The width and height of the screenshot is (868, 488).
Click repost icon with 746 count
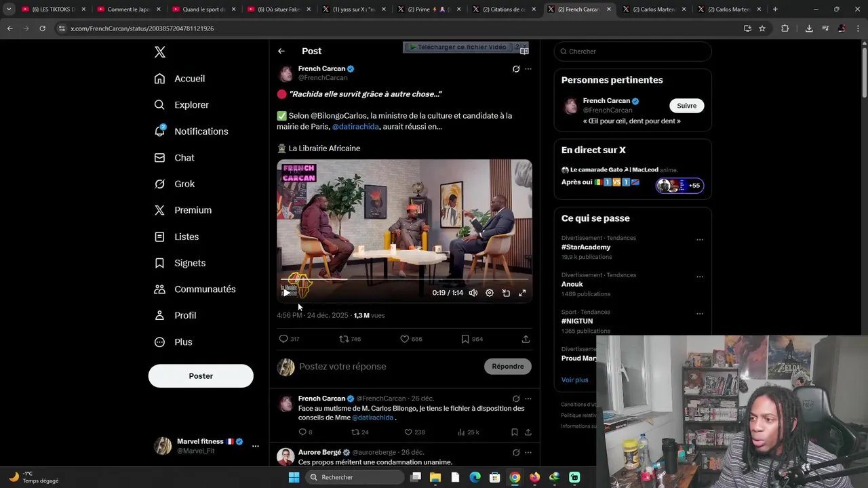coord(350,339)
